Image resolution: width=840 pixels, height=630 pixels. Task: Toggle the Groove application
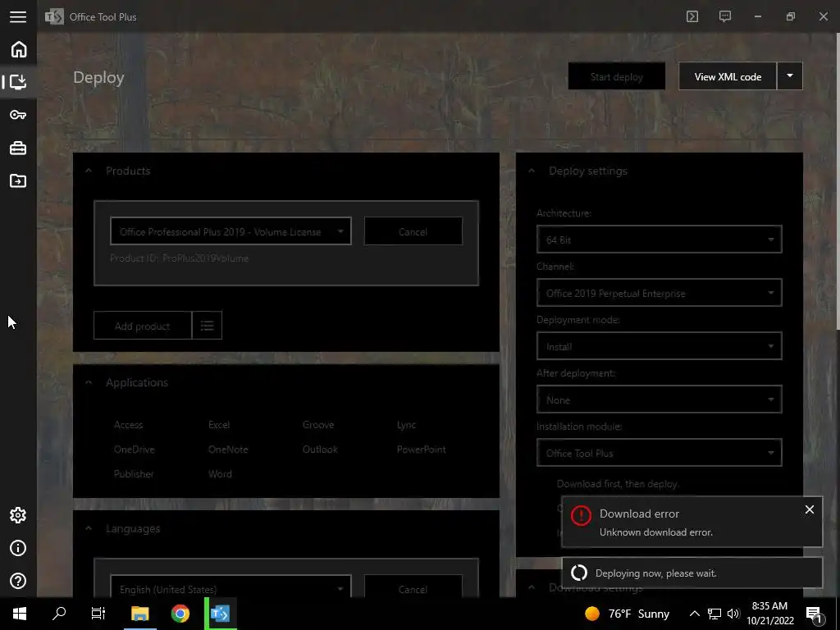(318, 425)
